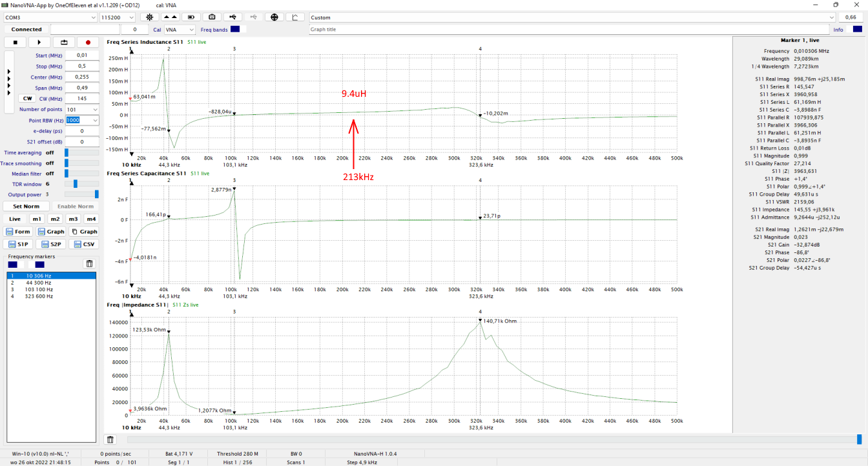Click the small arrow beside Stop (MHz)
868x466 pixels.
[8, 78]
